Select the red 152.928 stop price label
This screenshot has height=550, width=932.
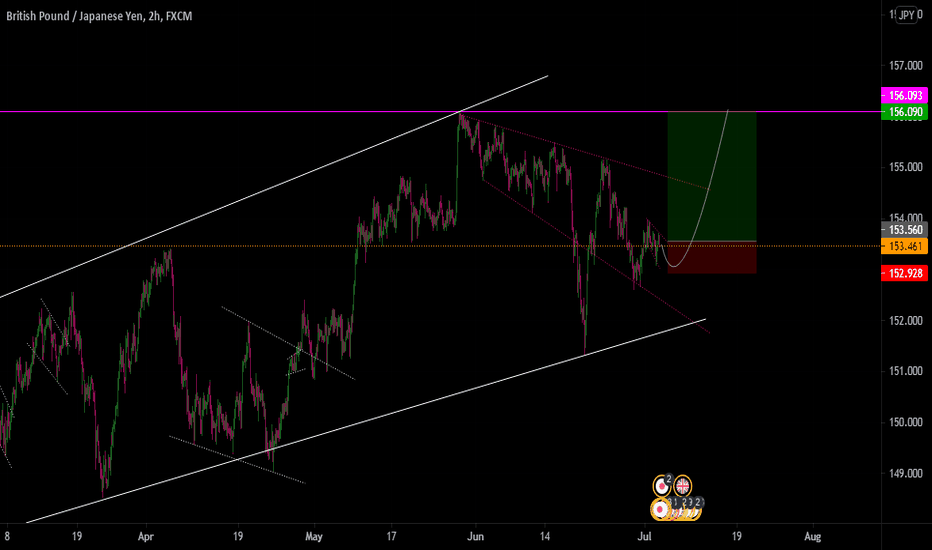point(904,274)
